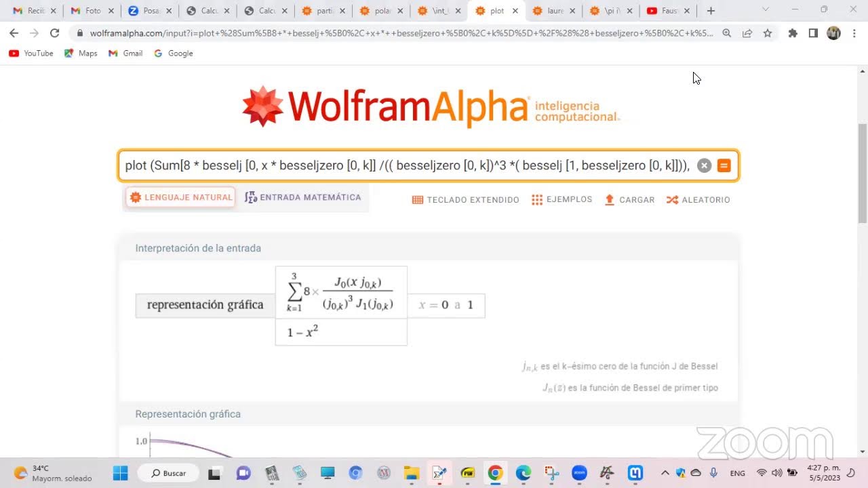
Task: Toggle the Chrome side panel
Action: click(813, 33)
